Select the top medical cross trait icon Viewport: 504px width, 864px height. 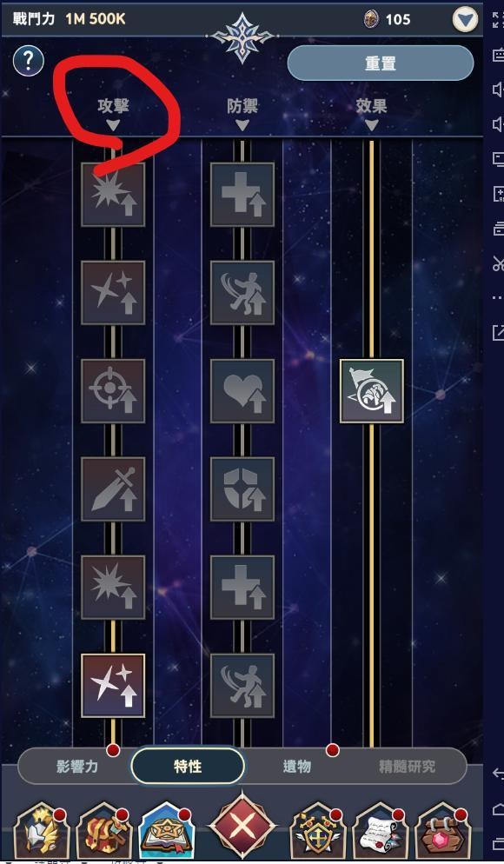tap(242, 194)
